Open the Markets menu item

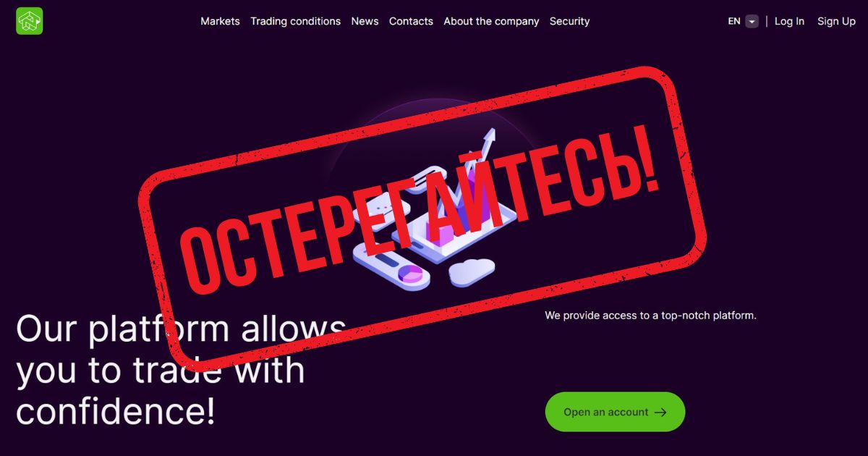coord(220,22)
